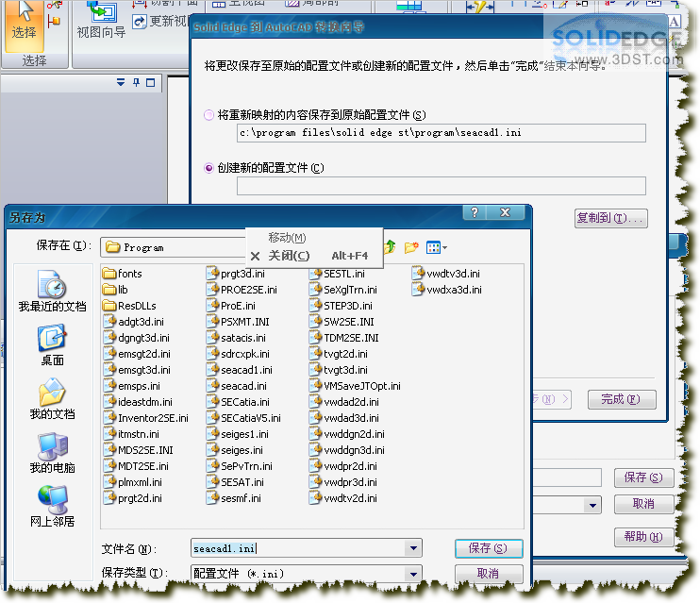Select the TDM2SE.INI file

[344, 338]
